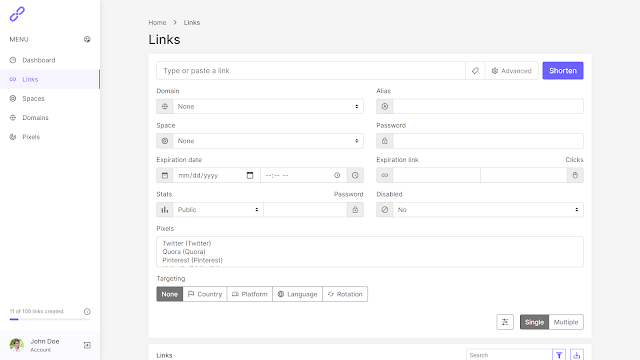Open John Doe Account link
The image size is (640, 360).
click(x=44, y=345)
